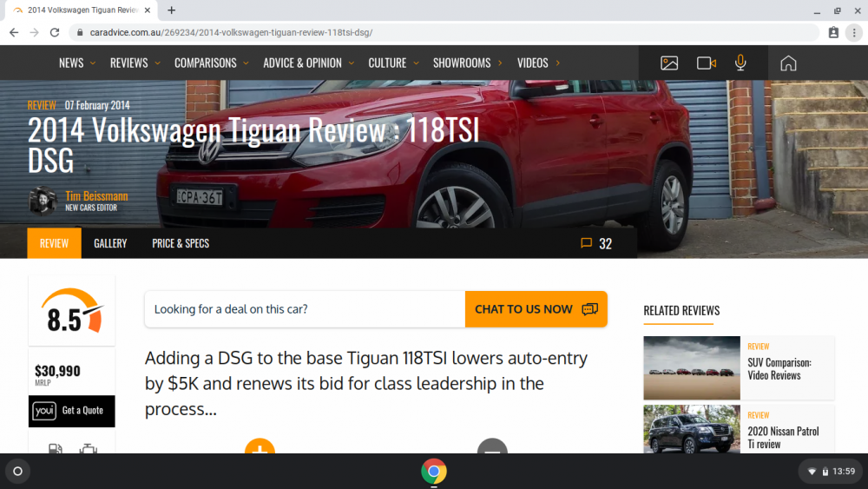Click the orange REVIEW label in hero
Viewport: 868px width, 489px height.
coord(42,105)
